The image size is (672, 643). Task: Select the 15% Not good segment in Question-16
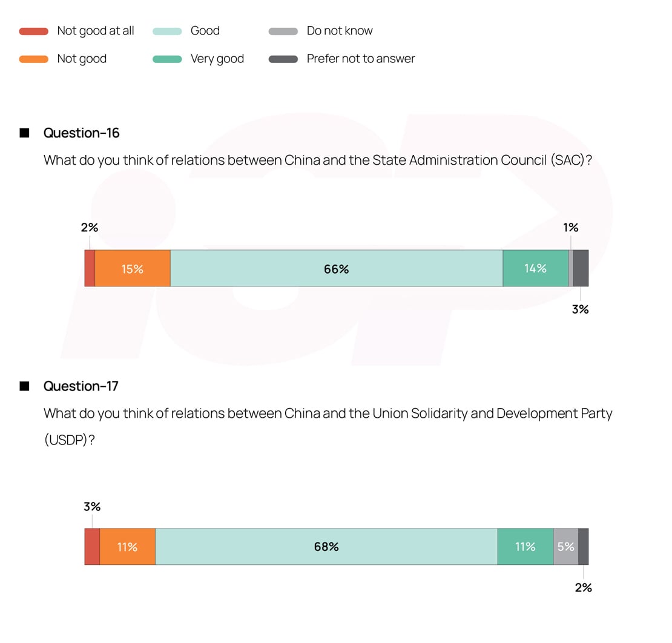(132, 268)
